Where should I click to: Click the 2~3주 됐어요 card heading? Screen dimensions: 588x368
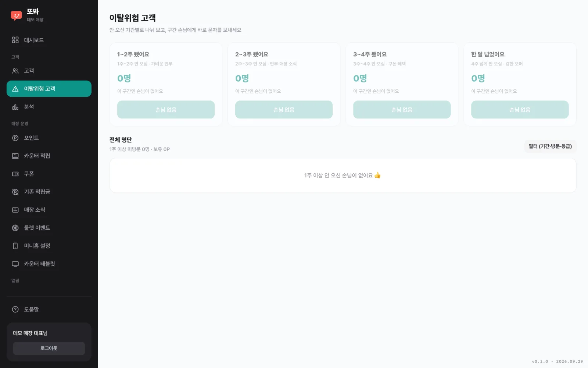[x=252, y=54]
